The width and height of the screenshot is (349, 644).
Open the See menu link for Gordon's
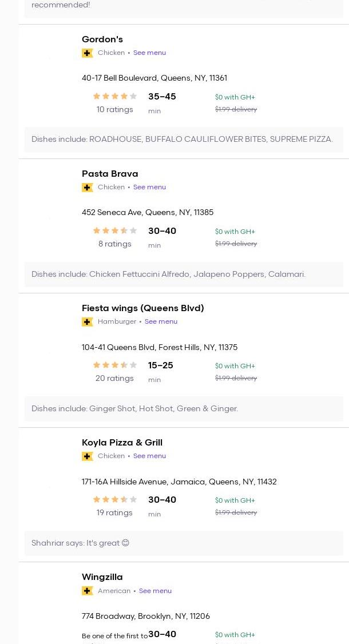[149, 53]
